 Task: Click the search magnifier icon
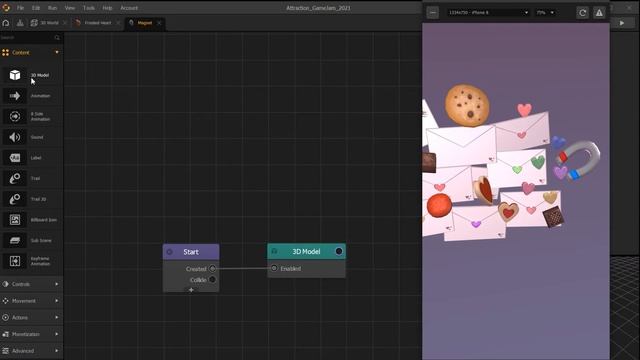click(x=57, y=38)
